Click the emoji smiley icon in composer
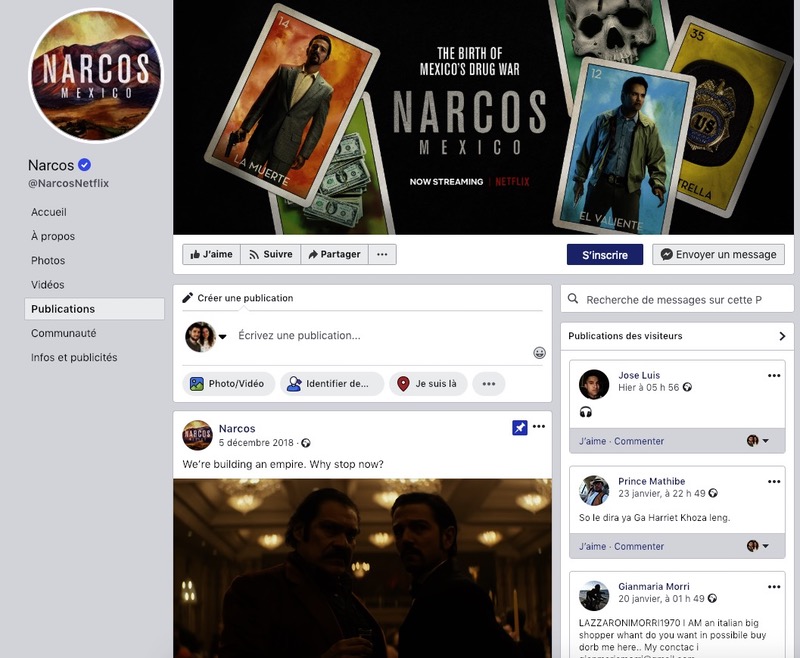Screen dimensions: 800x658 [539, 353]
